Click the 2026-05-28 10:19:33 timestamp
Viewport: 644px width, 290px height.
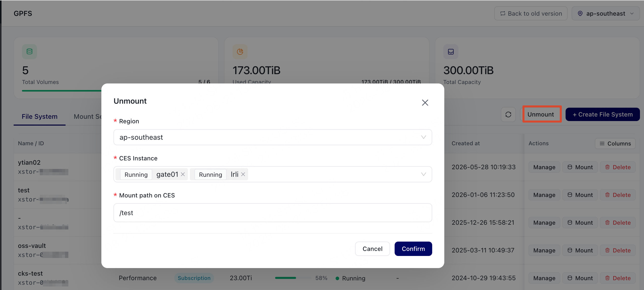pyautogui.click(x=483, y=167)
